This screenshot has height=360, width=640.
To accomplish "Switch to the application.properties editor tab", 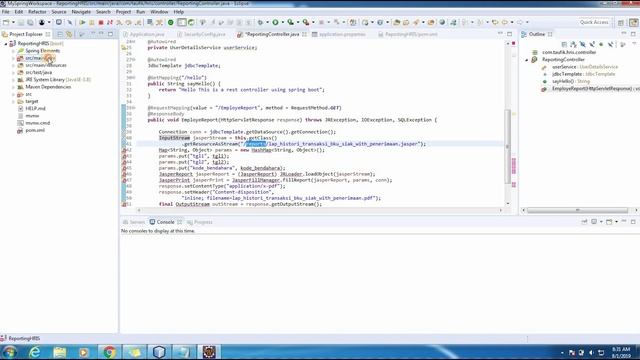I will [x=339, y=34].
